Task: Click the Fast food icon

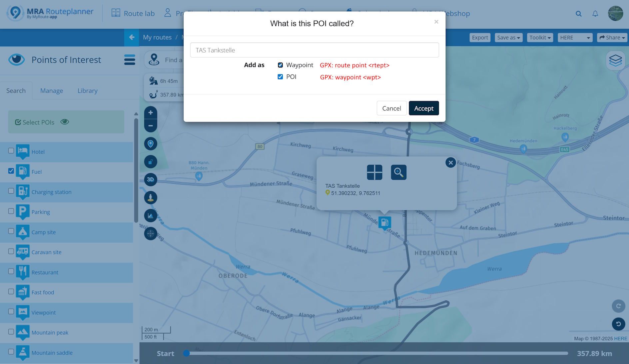Action: tap(23, 292)
